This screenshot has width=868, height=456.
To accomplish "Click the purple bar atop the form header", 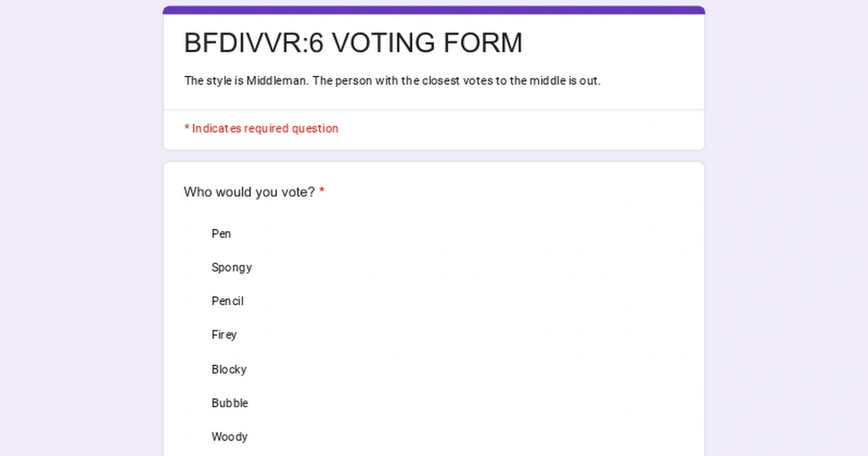I will [434, 10].
